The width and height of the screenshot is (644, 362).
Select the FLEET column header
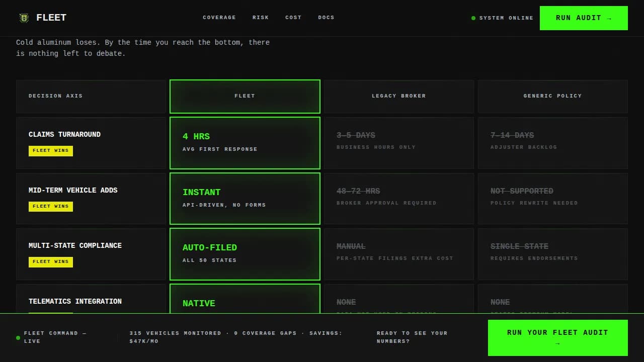245,97
